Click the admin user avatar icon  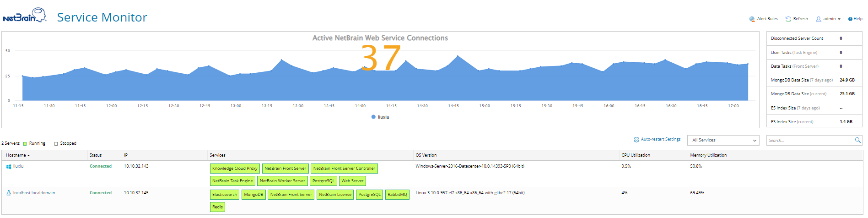(819, 19)
